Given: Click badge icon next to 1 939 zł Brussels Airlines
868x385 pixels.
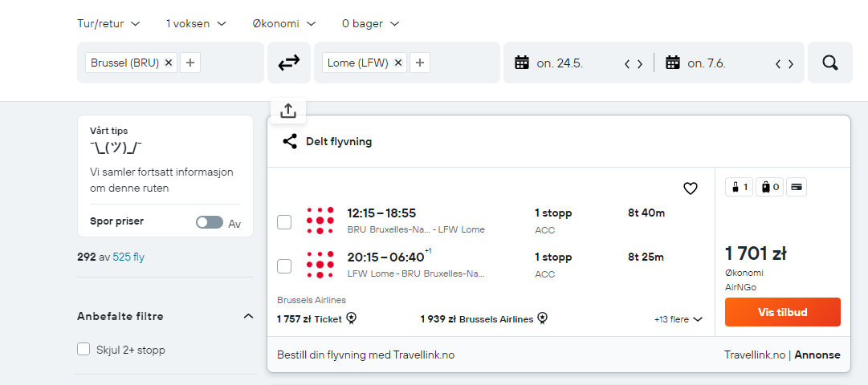Looking at the screenshot, I should click(x=543, y=318).
